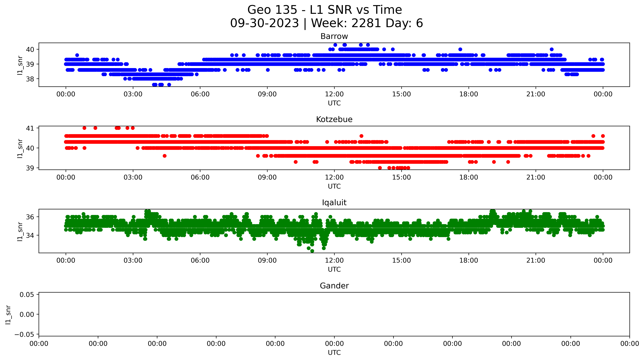The image size is (644, 361).
Task: Click the 'UTC' axis label of Iqaluit plot
Action: click(x=334, y=270)
